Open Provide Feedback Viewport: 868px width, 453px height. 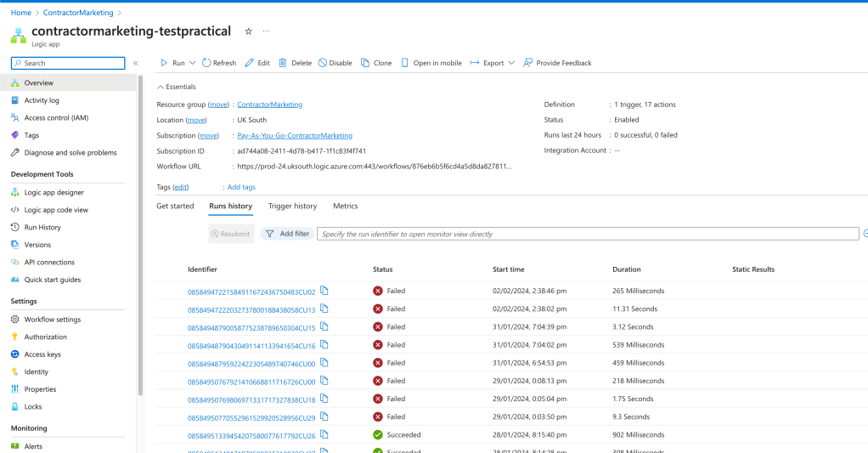click(557, 63)
